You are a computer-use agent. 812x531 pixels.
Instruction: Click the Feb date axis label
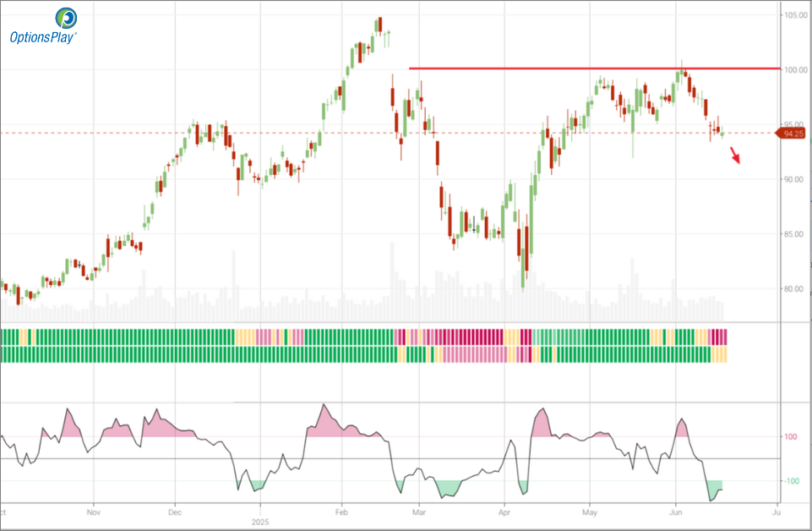coord(341,512)
